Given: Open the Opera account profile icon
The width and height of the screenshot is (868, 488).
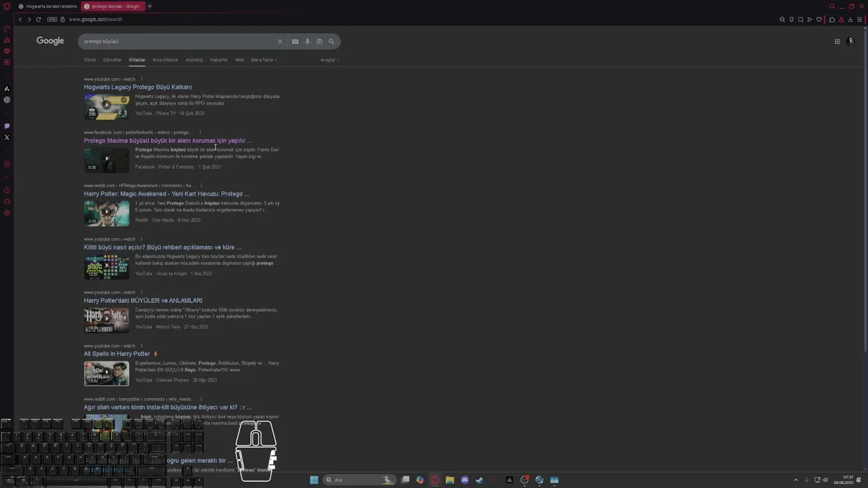Looking at the screenshot, I should point(842,20).
